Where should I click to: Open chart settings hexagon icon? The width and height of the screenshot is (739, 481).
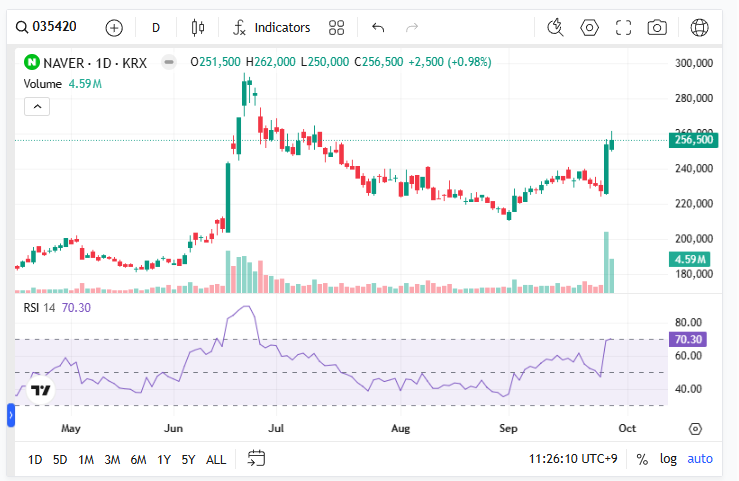click(589, 28)
